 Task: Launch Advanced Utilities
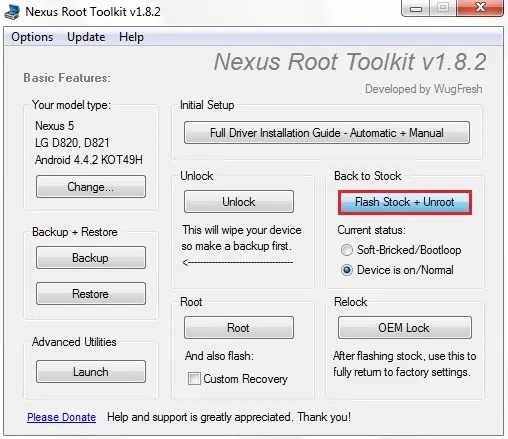91,371
